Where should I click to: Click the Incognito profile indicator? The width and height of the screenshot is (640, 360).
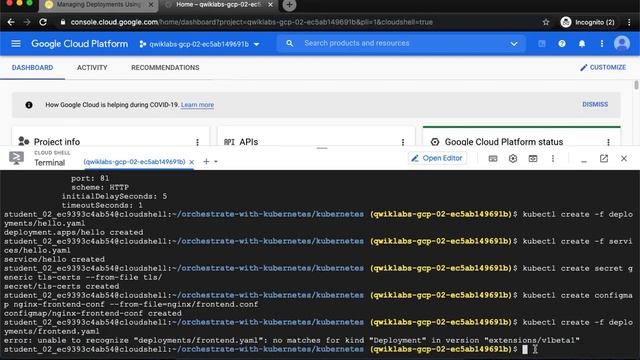[x=588, y=22]
